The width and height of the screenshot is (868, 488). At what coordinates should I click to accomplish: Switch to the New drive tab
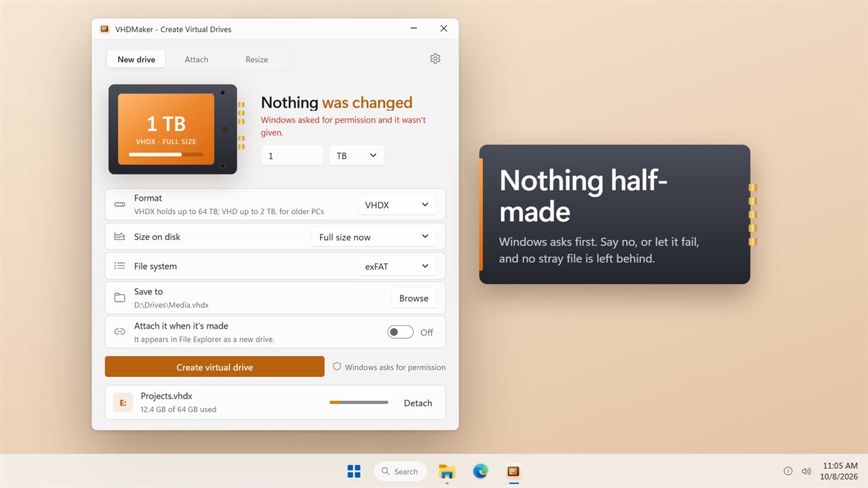(136, 59)
